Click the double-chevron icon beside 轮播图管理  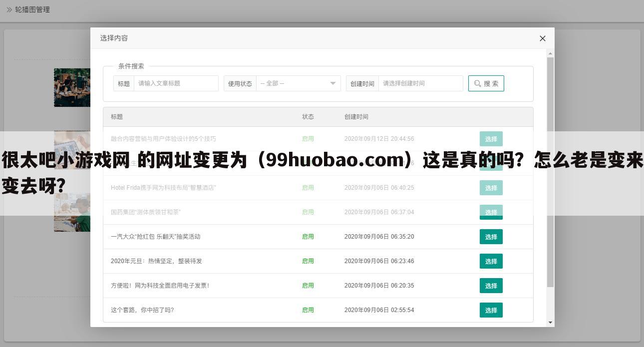[9, 9]
